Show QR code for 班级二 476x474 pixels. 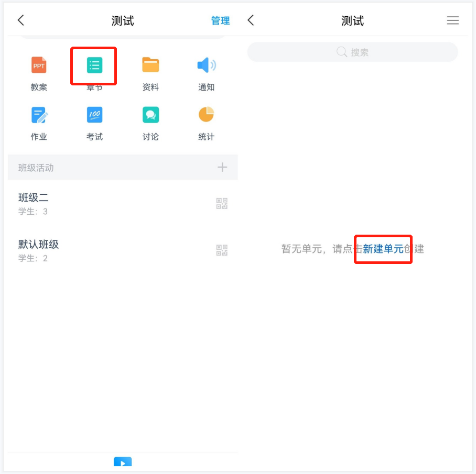coord(222,204)
